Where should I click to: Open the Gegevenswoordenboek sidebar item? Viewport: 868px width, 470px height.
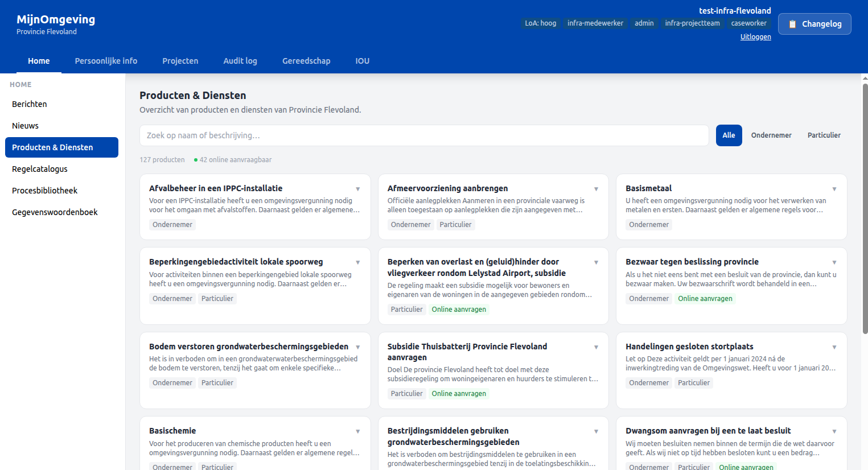pos(55,212)
